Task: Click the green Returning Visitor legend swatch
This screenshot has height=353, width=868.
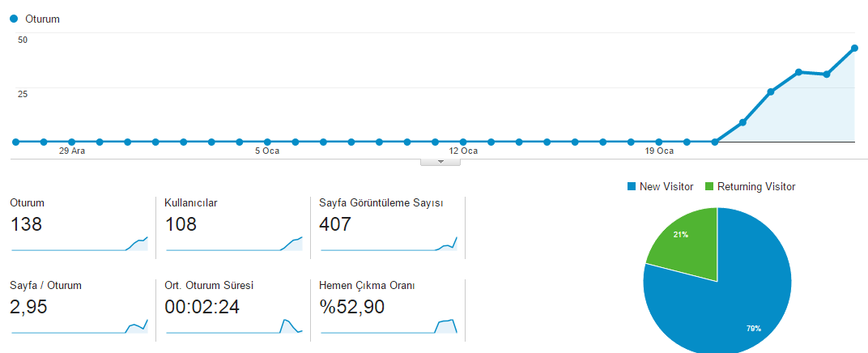Action: [709, 187]
